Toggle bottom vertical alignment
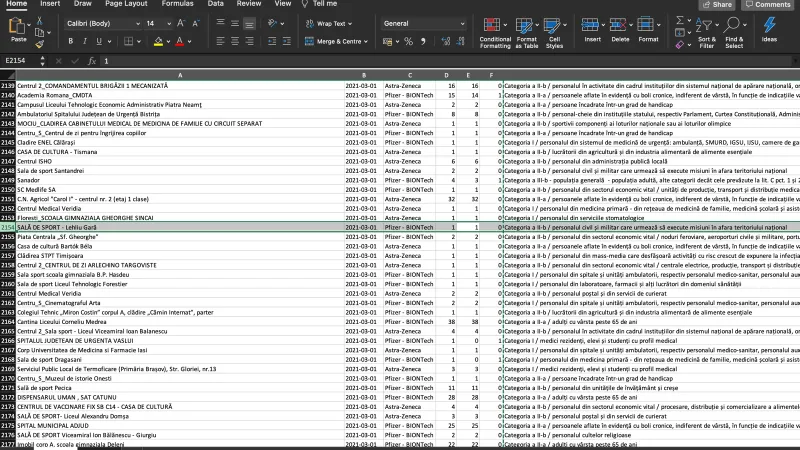 (249, 23)
